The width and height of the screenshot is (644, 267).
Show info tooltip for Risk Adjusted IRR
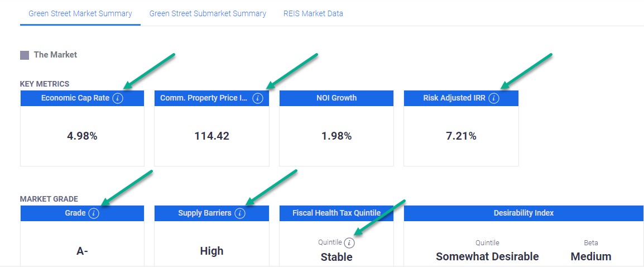[494, 98]
